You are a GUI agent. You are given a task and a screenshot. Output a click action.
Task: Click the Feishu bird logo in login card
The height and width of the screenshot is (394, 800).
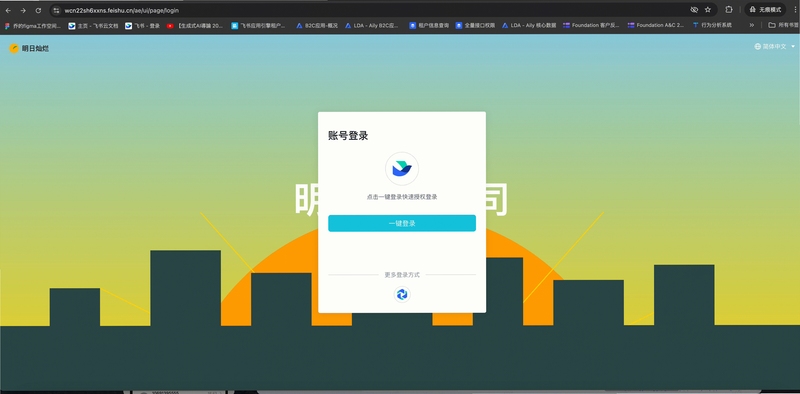click(x=402, y=168)
